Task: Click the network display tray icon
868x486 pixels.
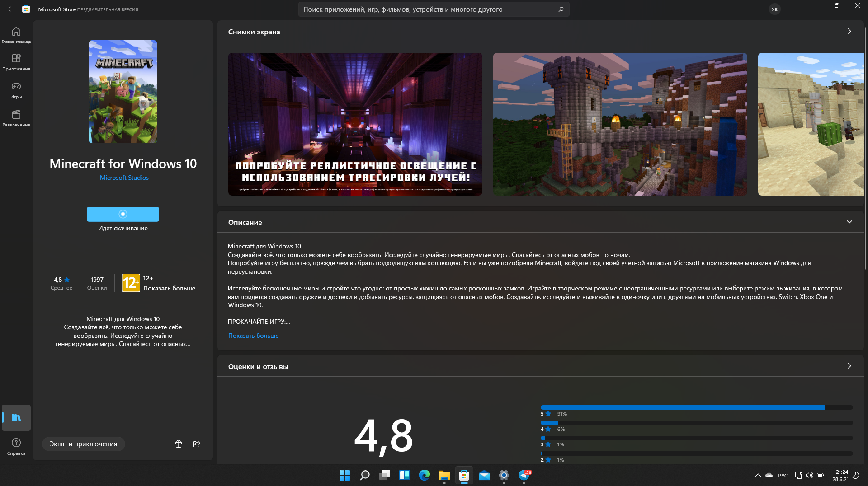Action: (x=798, y=475)
